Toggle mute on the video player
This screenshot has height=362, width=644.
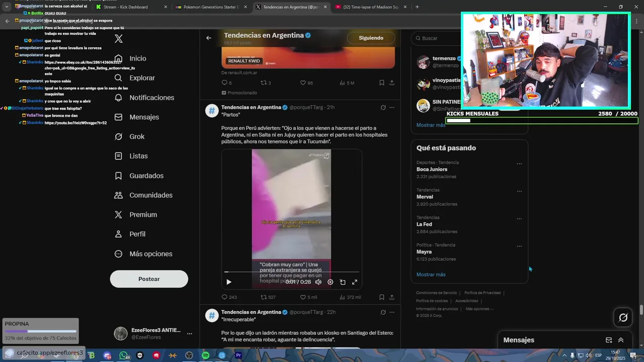[318, 282]
